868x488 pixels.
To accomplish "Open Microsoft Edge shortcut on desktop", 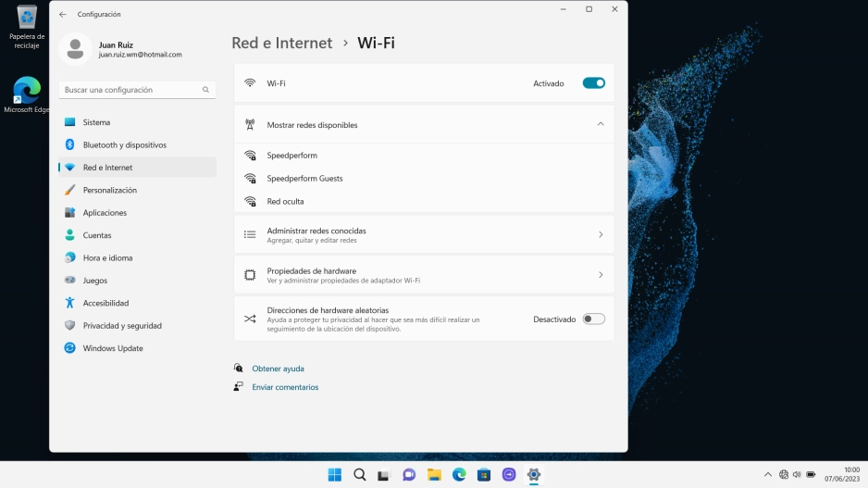I will tap(26, 94).
